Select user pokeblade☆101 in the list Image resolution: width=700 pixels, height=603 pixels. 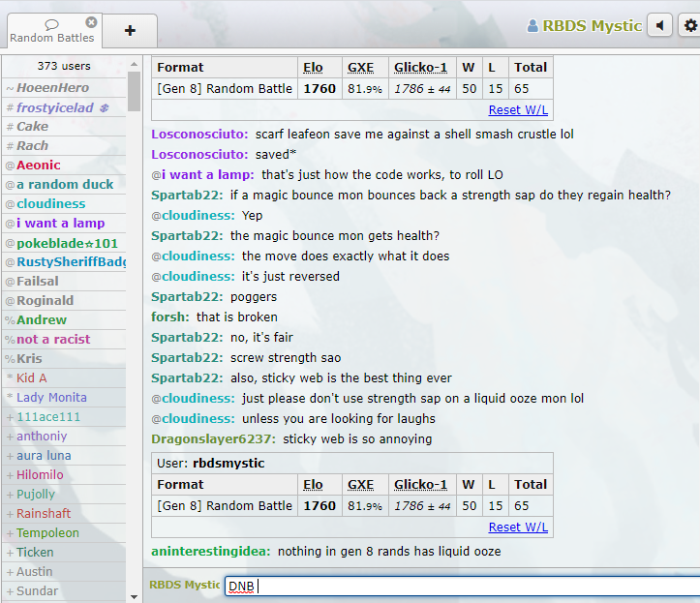click(x=64, y=243)
